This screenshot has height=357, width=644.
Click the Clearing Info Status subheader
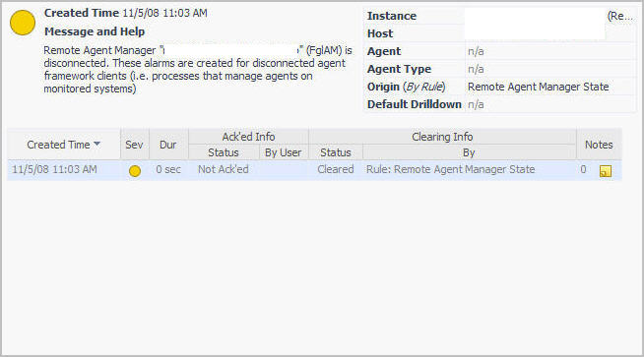coord(336,152)
